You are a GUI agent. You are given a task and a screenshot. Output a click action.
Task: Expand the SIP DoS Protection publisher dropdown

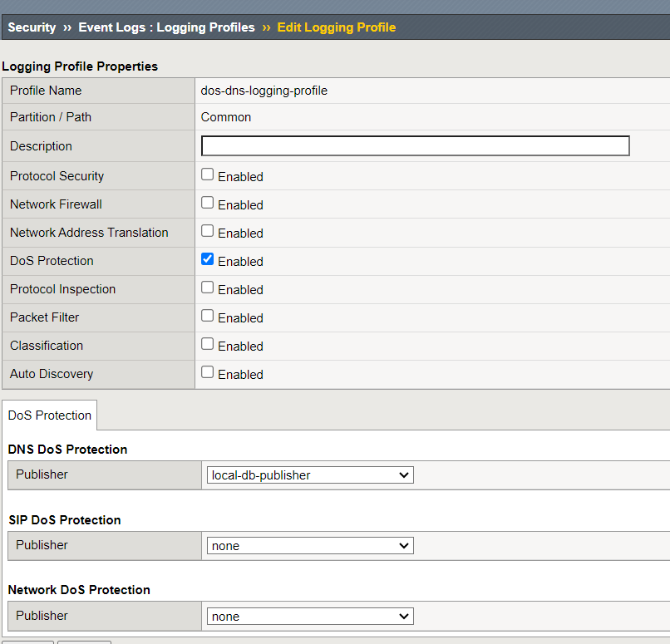click(310, 546)
